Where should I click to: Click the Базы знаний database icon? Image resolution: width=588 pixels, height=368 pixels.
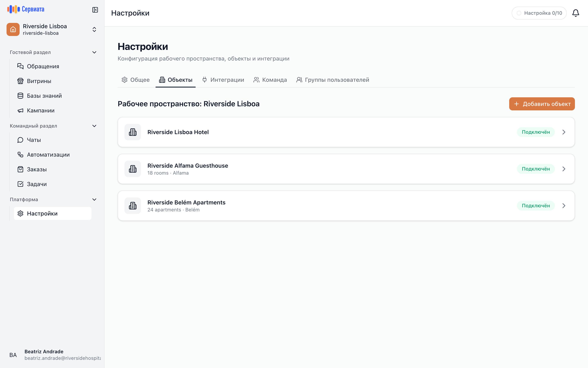click(20, 96)
